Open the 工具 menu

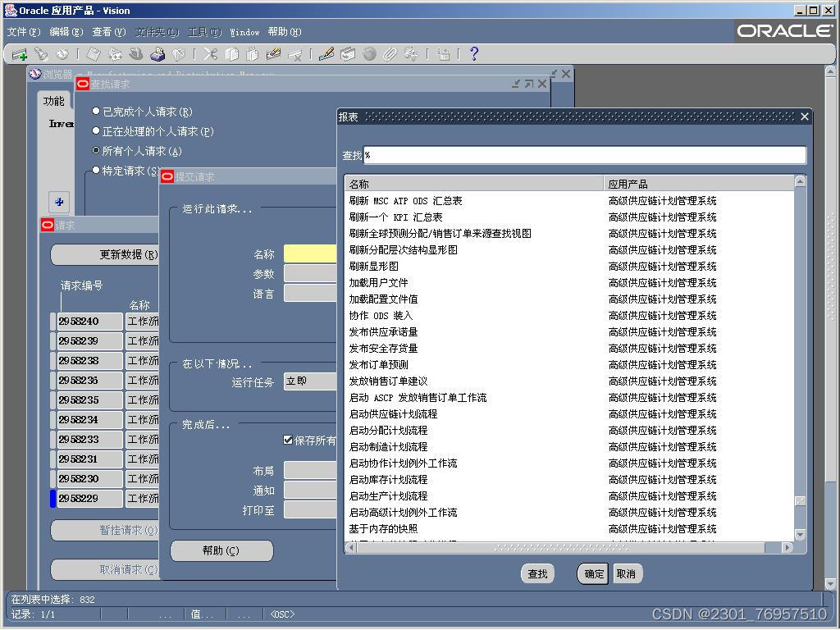tap(204, 32)
